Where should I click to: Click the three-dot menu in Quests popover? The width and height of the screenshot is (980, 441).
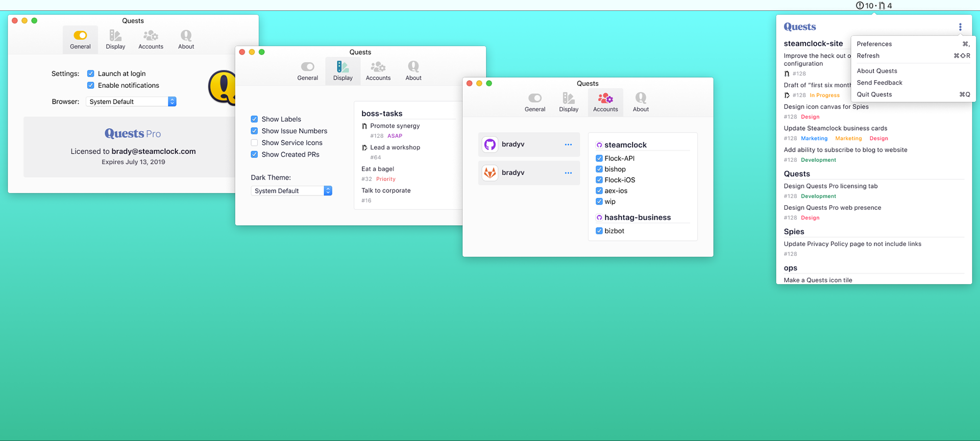pos(960,27)
